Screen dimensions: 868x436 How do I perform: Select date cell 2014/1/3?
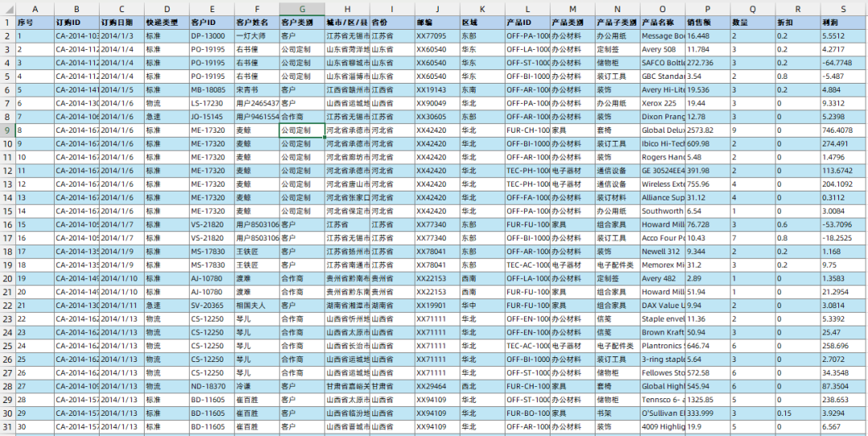122,36
